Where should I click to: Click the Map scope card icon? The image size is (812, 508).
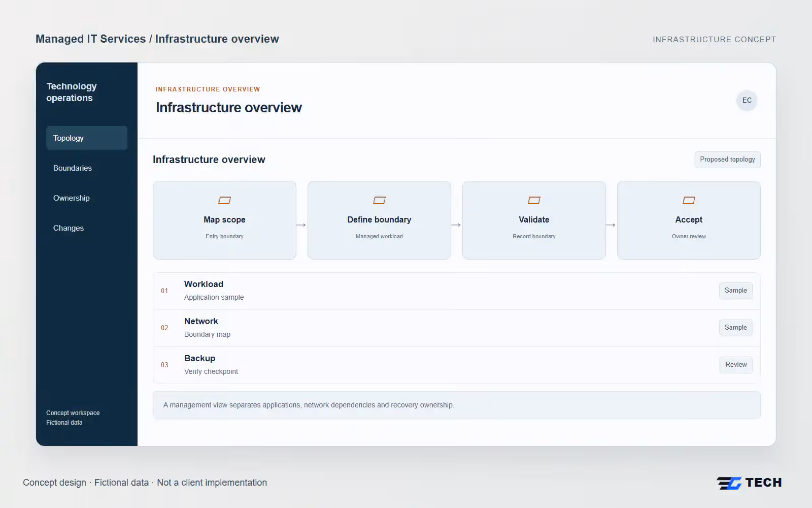point(224,201)
